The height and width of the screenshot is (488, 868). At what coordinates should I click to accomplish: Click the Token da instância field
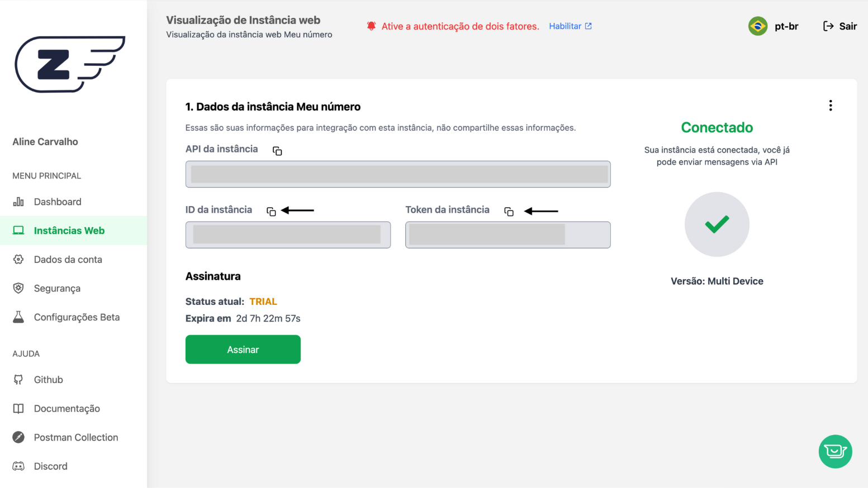tap(507, 235)
